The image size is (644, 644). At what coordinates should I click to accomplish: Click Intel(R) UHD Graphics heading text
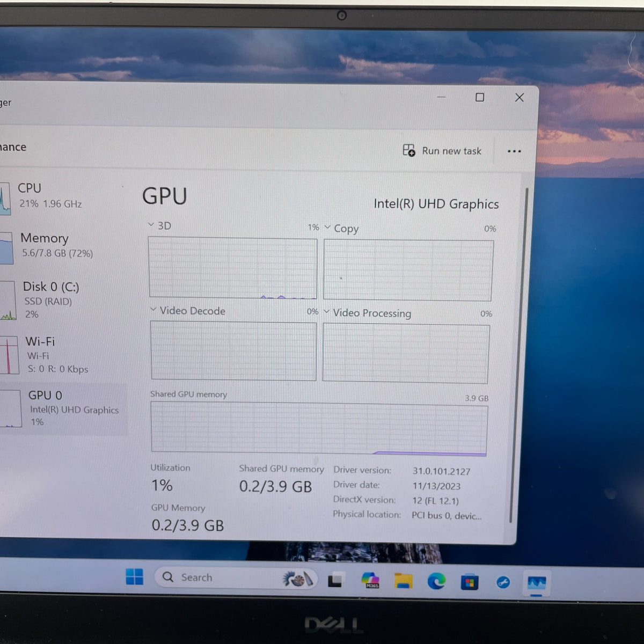tap(436, 204)
